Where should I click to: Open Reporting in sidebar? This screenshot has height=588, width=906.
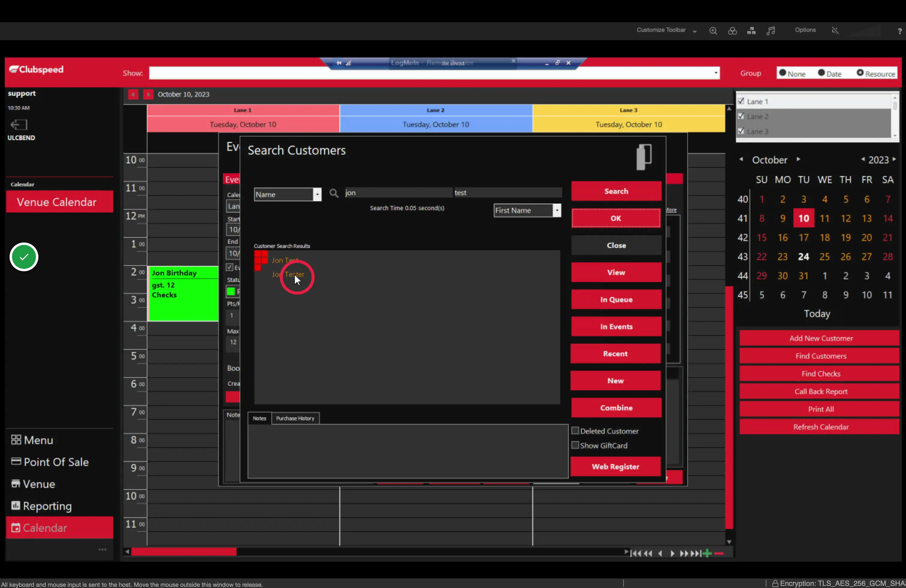[x=41, y=506]
